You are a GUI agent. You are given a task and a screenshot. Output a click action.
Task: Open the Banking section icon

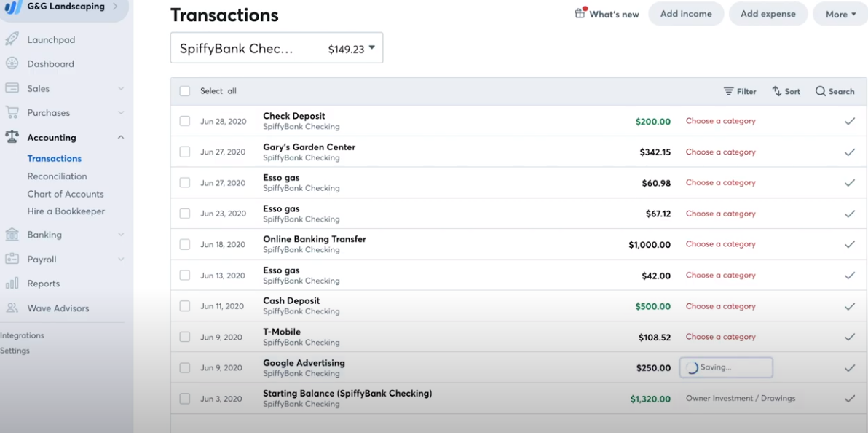(x=12, y=234)
